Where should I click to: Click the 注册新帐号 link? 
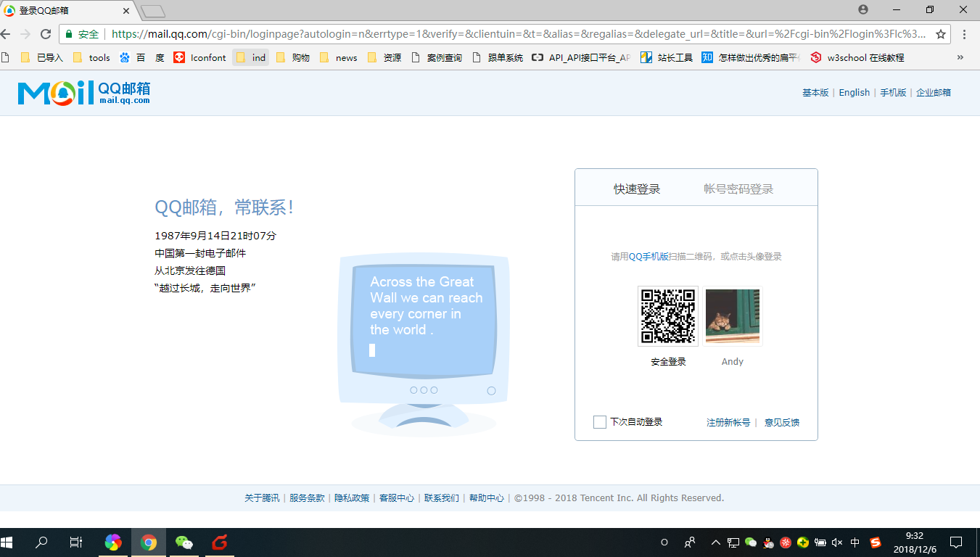click(728, 422)
